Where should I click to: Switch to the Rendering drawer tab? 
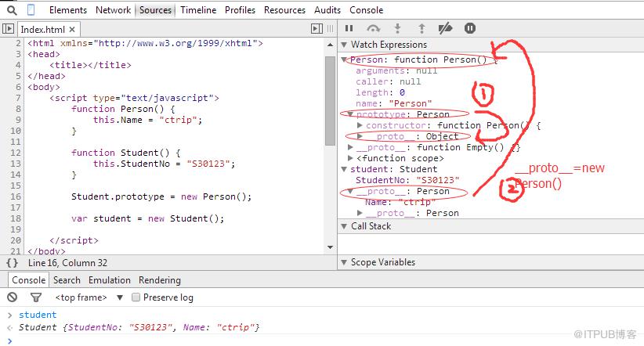[159, 280]
